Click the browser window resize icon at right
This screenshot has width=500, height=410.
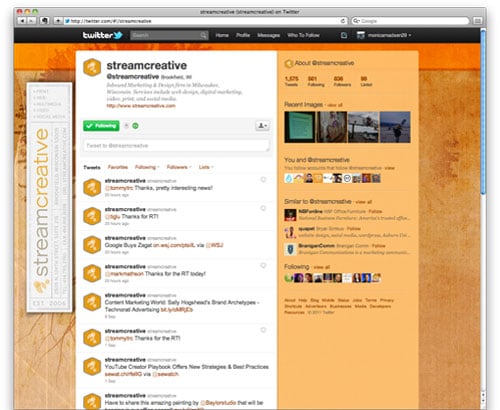coord(478,21)
